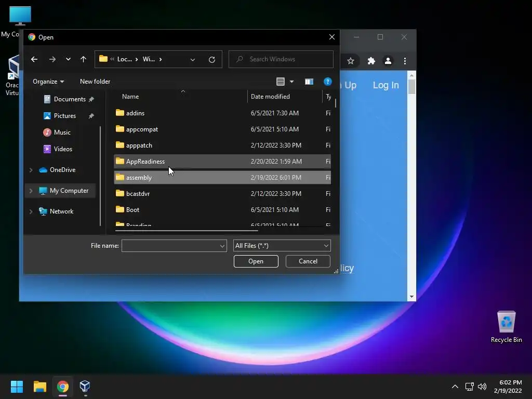Click the File name input field

pyautogui.click(x=170, y=246)
